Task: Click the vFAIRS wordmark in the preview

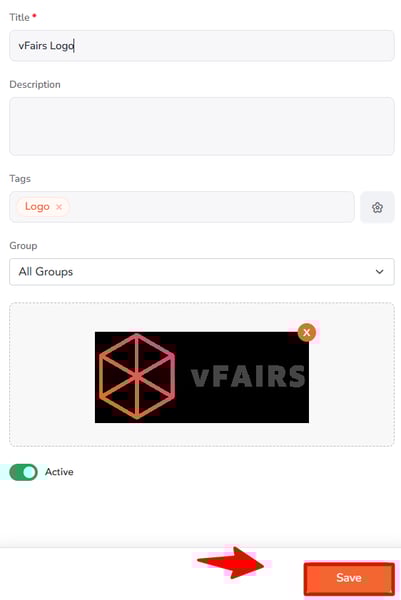Action: [x=248, y=377]
